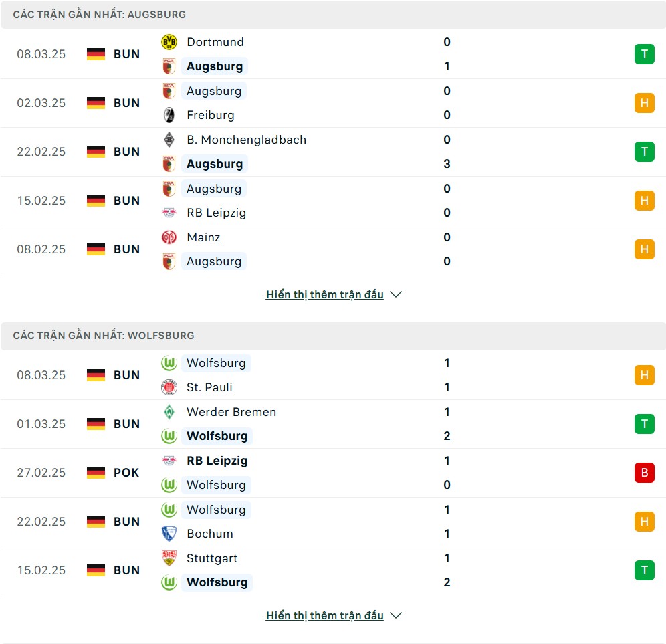Click orange H badge for Augsburg-Freiburg match
Screen dimensions: 666x644
(645, 103)
